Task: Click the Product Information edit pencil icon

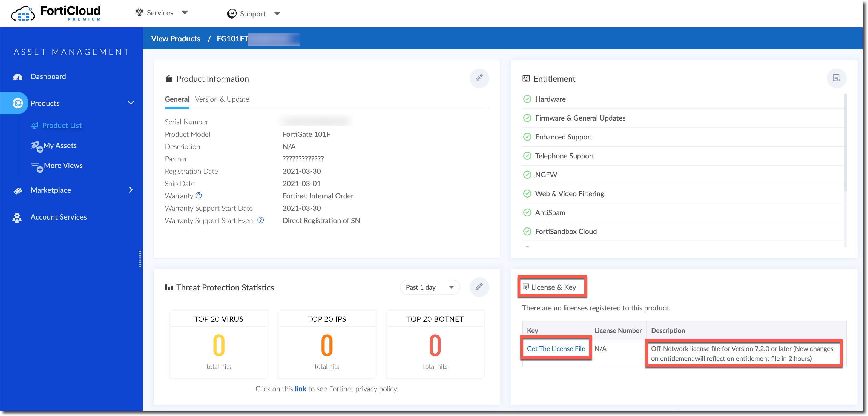Action: coord(479,78)
